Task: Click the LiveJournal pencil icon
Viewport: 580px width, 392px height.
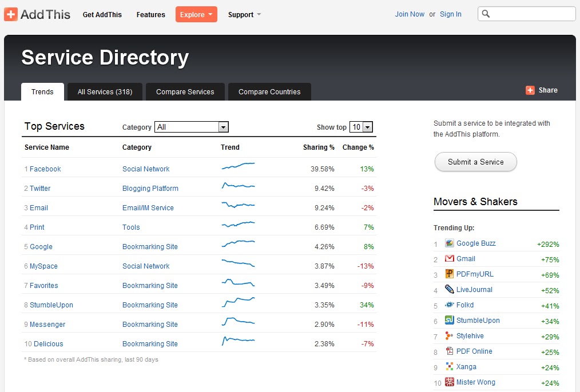Action: 450,290
